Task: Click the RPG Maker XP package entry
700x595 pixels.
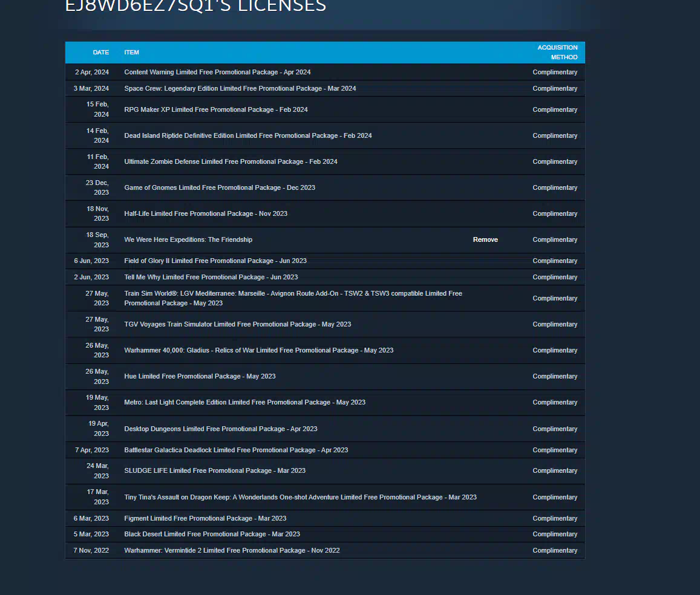Action: click(x=216, y=109)
